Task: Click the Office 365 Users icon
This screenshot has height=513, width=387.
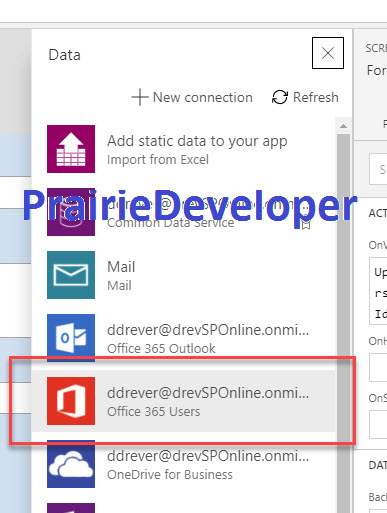Action: tap(71, 401)
